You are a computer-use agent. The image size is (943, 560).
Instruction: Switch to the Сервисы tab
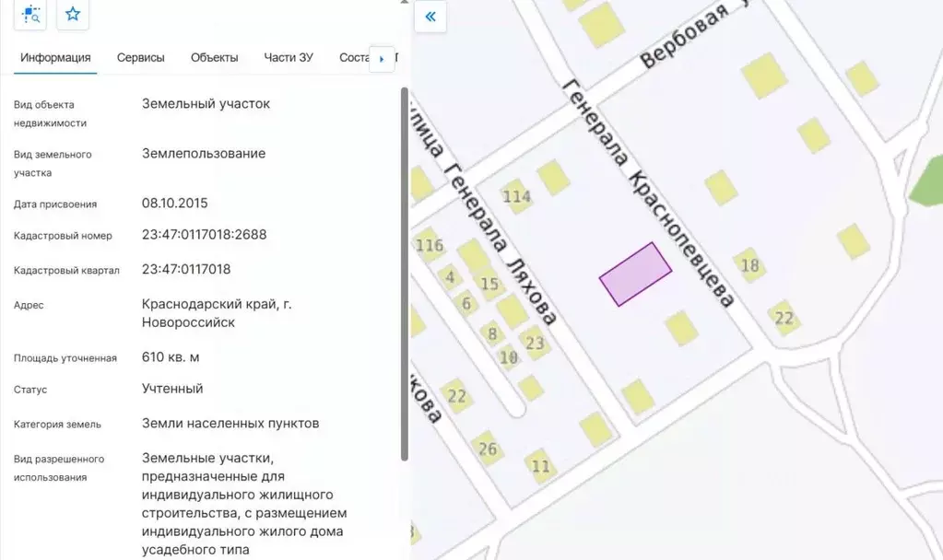(x=140, y=57)
